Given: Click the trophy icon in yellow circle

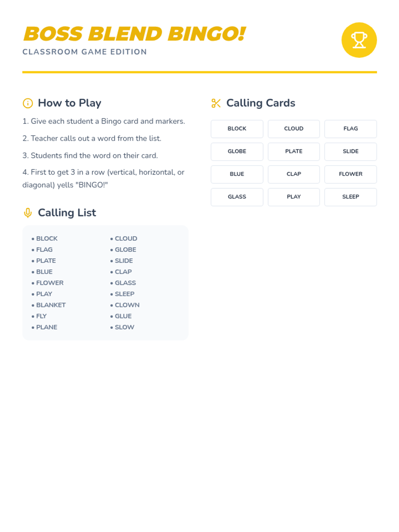Looking at the screenshot, I should click(359, 40).
